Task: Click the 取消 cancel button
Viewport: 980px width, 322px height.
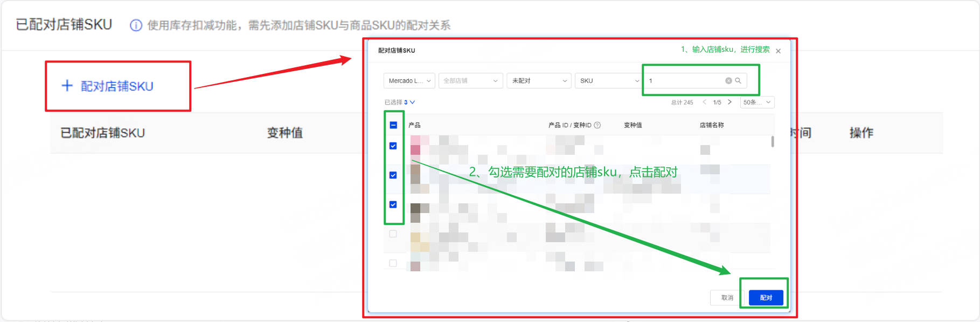Action: point(727,298)
